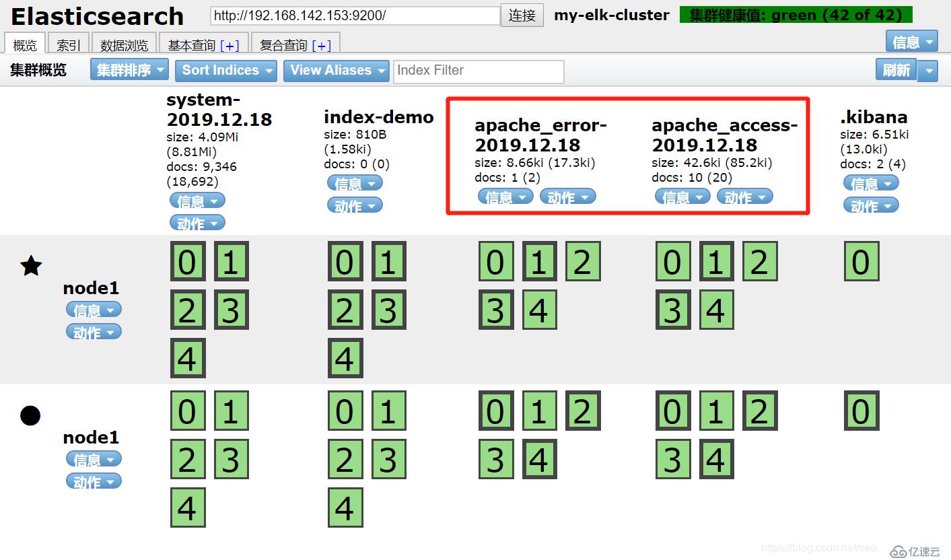Click the black circle node icon

(x=30, y=416)
